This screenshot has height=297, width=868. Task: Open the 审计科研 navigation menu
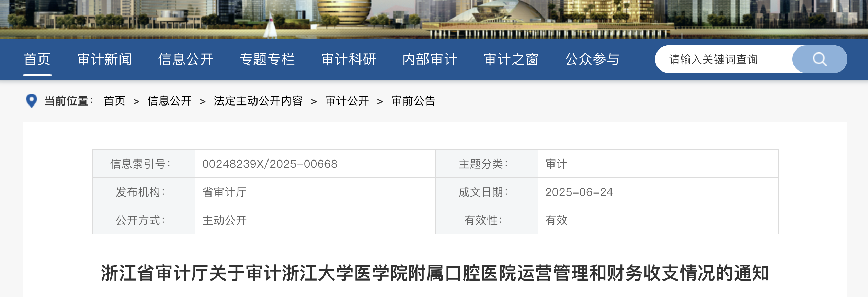[349, 59]
